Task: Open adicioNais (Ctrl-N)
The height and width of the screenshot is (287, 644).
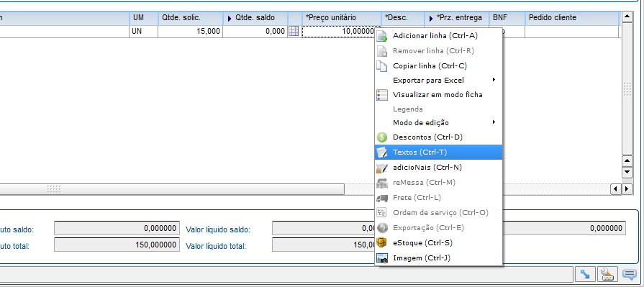Action: [439, 167]
